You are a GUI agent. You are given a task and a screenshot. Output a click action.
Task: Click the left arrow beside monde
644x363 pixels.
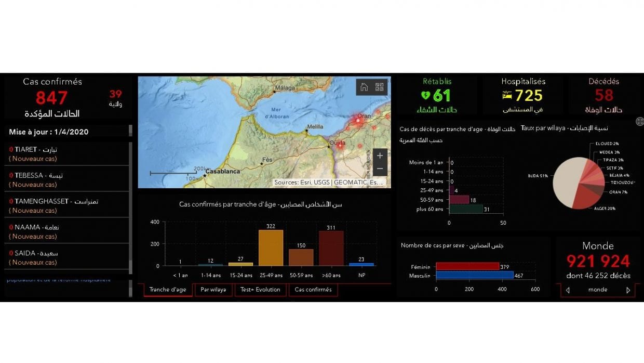568,290
